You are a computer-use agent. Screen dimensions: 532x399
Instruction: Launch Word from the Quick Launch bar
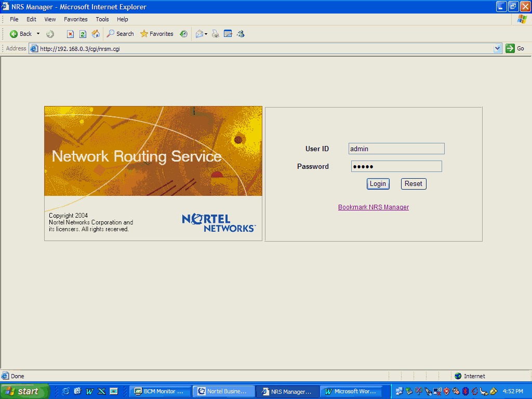(89, 391)
